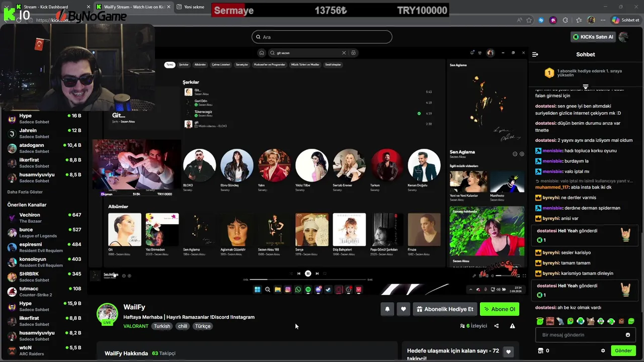Click Spotify home icon in streamed window

261,53
